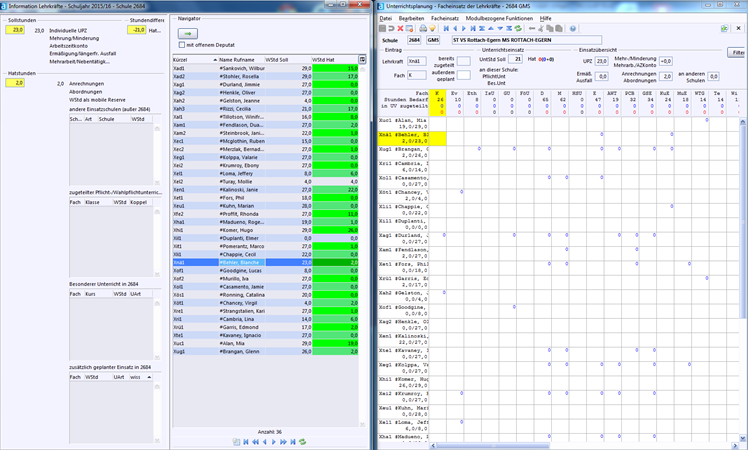Click the blue up-triangle toolbar icon
Image resolution: width=749 pixels, height=450 pixels.
pos(491,29)
